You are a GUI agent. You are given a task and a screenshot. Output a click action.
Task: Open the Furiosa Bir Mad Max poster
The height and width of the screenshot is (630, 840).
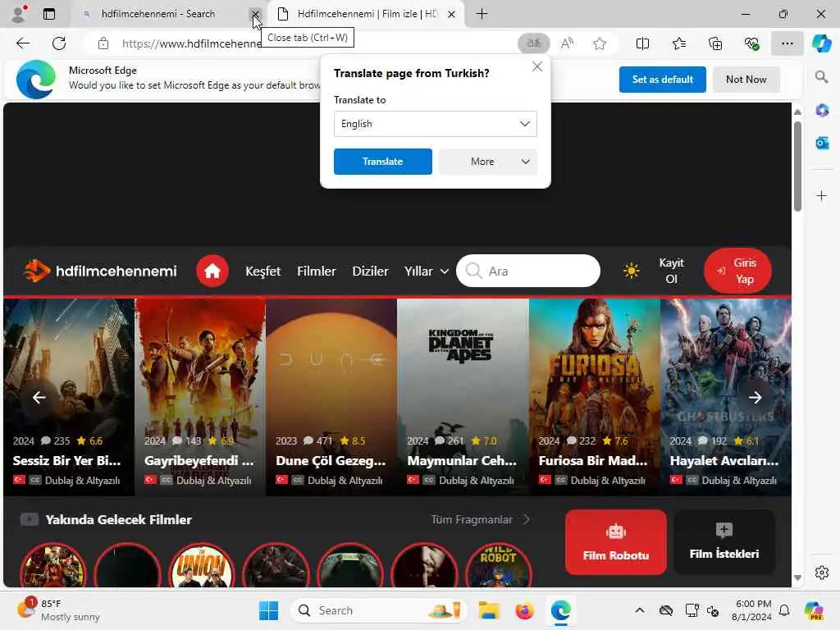pos(594,396)
